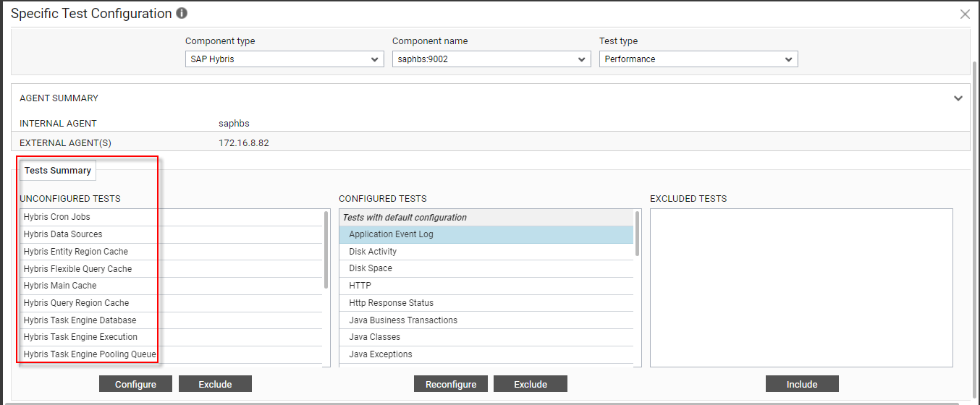Click Exclude under Configured Tests

pos(531,384)
